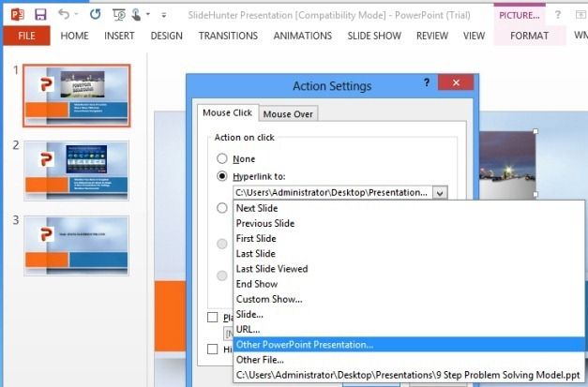Click Action Settings dialog help button

click(427, 82)
